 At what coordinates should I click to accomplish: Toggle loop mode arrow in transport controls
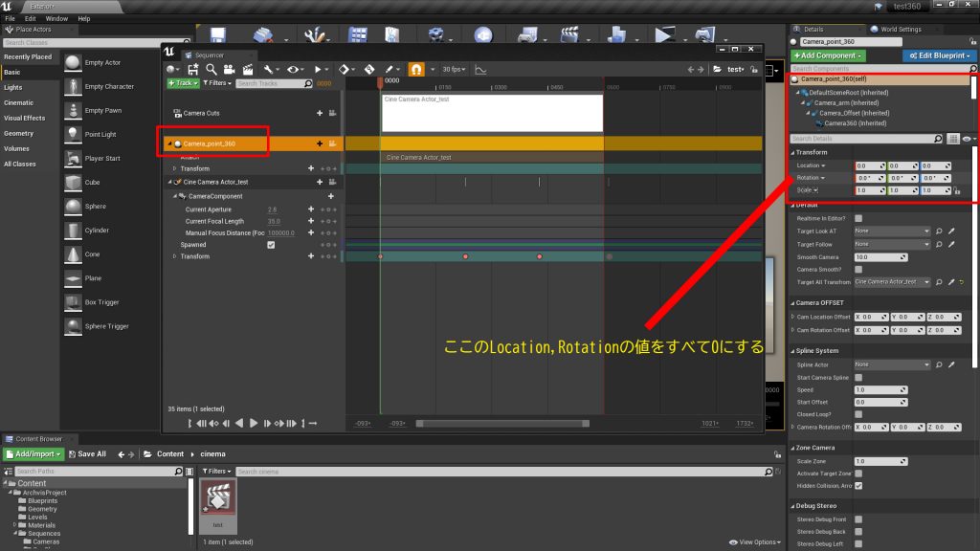click(313, 424)
